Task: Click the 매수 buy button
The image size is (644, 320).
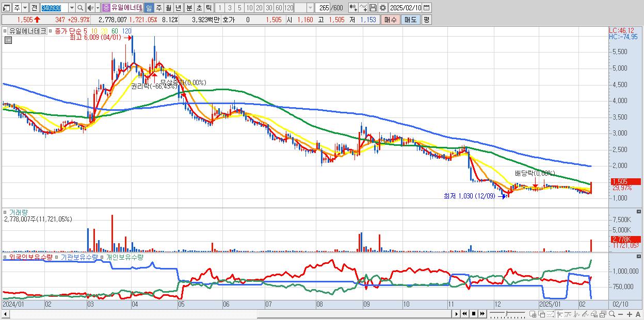Action: 391,20
